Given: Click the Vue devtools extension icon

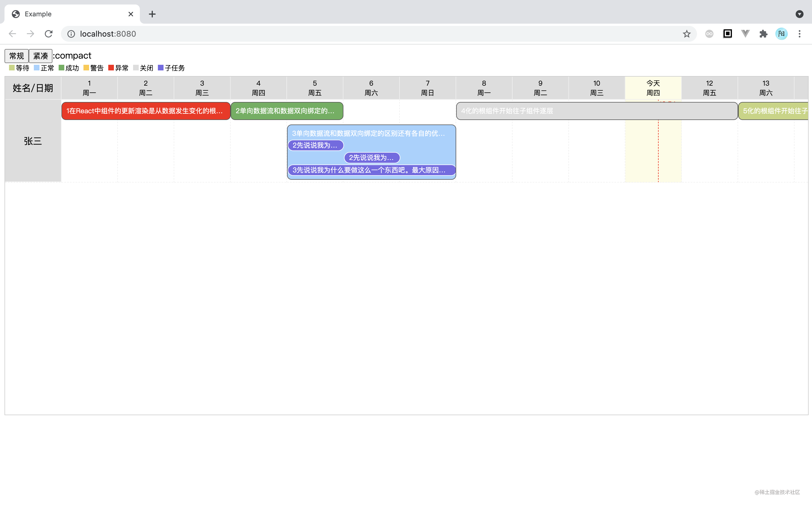Looking at the screenshot, I should tap(745, 34).
